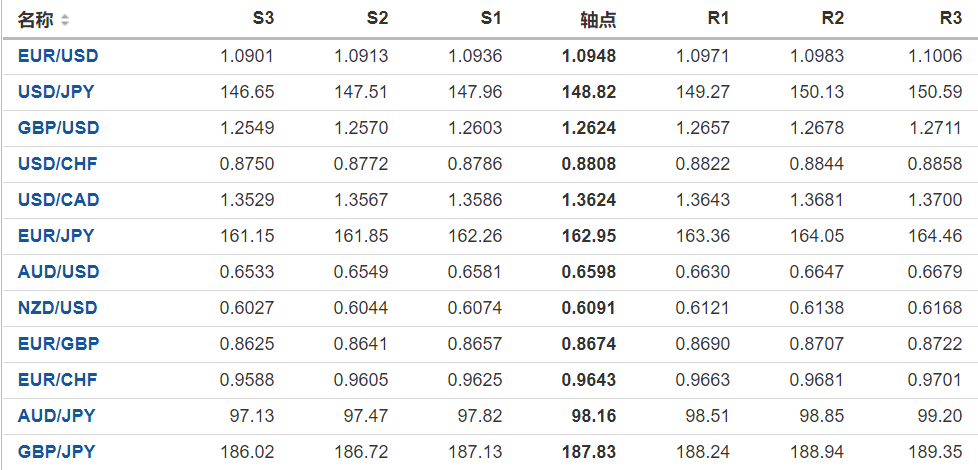Open the EUR/CHF currency pair link
978x470 pixels.
click(58, 380)
